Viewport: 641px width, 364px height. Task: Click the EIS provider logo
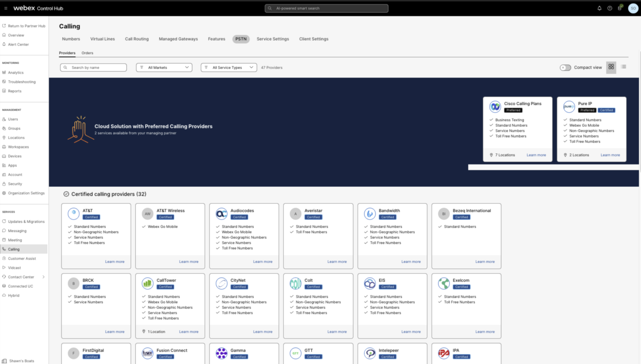[x=370, y=283]
